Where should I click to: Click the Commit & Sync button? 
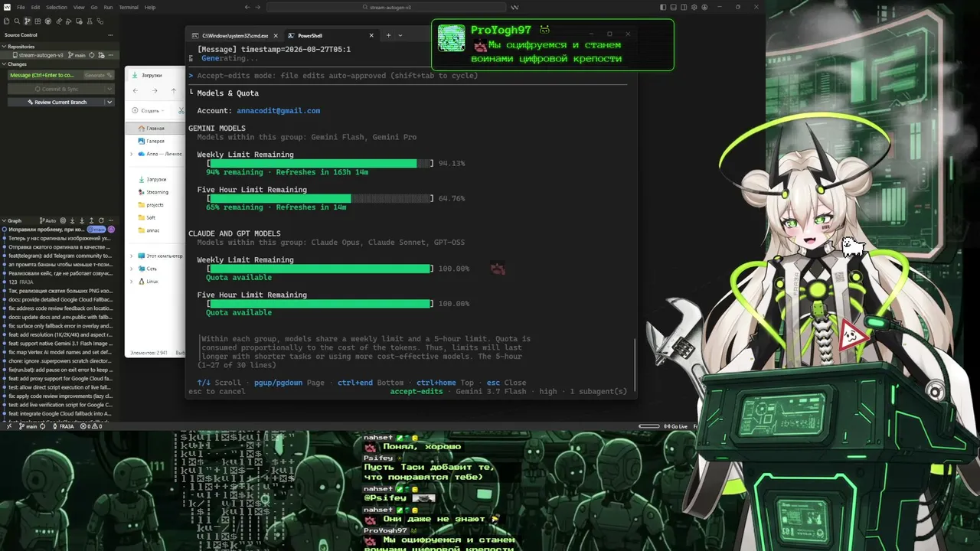[x=57, y=89]
